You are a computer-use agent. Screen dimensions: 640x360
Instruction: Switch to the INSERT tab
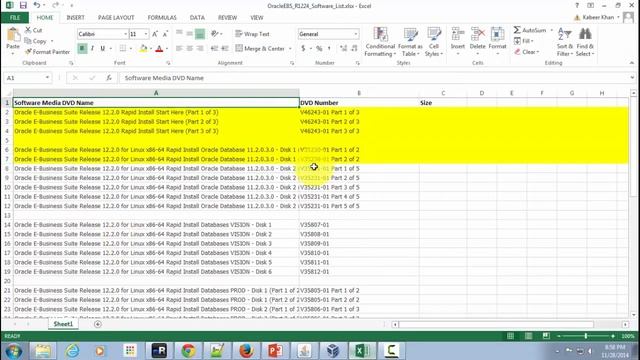pyautogui.click(x=76, y=18)
